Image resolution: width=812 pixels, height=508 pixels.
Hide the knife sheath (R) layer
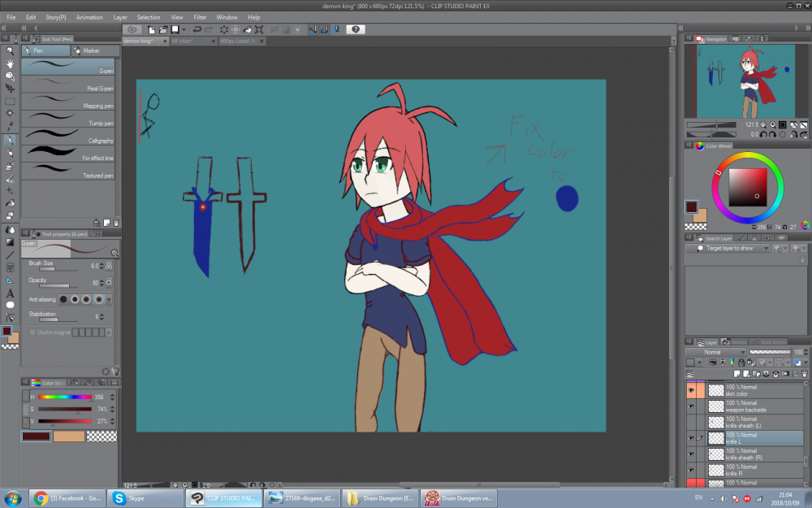pyautogui.click(x=691, y=454)
